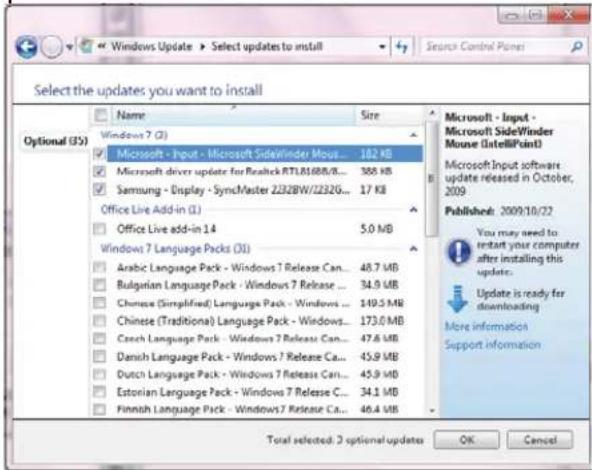
Task: Check the Czech Language Pack box
Action: (x=100, y=338)
